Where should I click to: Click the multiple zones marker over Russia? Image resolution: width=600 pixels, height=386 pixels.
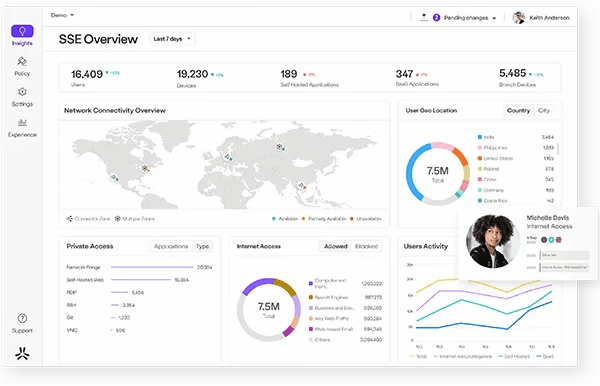pyautogui.click(x=279, y=147)
